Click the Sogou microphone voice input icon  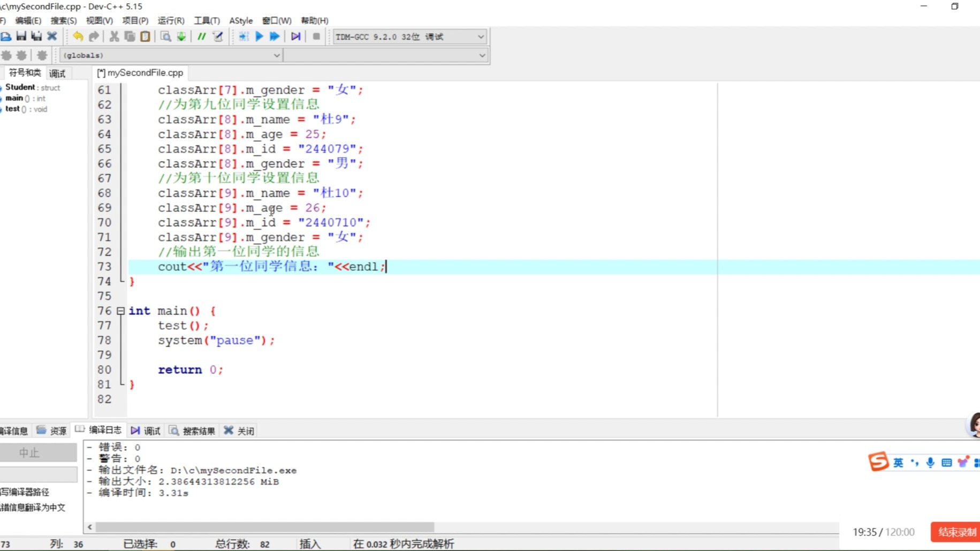coord(930,463)
